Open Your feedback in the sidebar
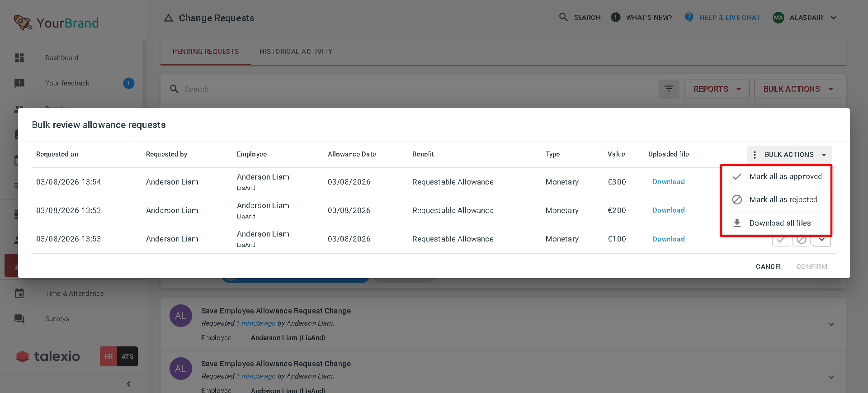This screenshot has height=393, width=868. click(67, 83)
